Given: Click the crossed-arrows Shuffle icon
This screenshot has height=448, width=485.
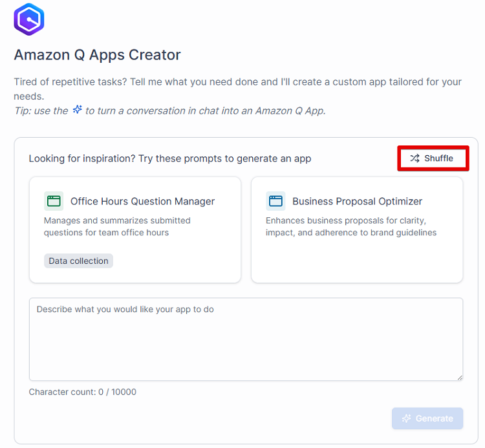Looking at the screenshot, I should 415,158.
